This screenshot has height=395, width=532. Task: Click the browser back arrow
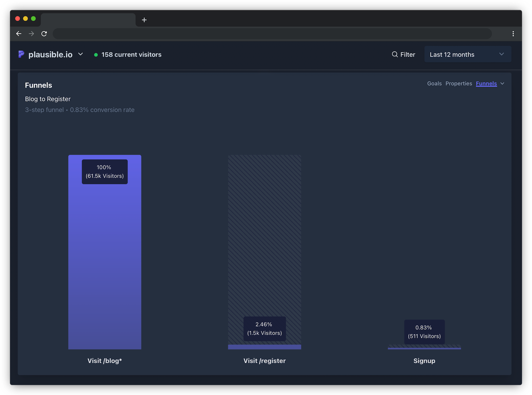tap(19, 34)
